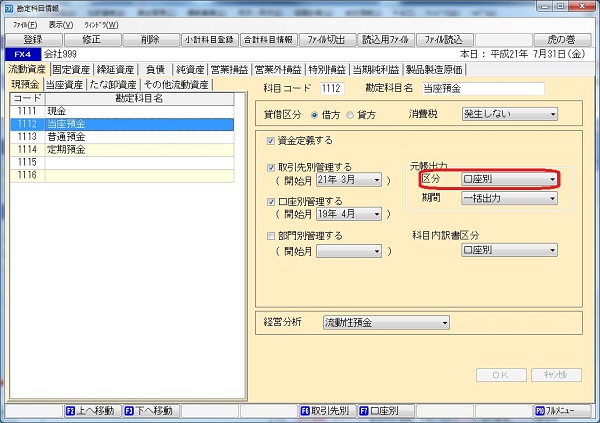Switch to the 固定資産 tab
This screenshot has height=423, width=600.
71,70
